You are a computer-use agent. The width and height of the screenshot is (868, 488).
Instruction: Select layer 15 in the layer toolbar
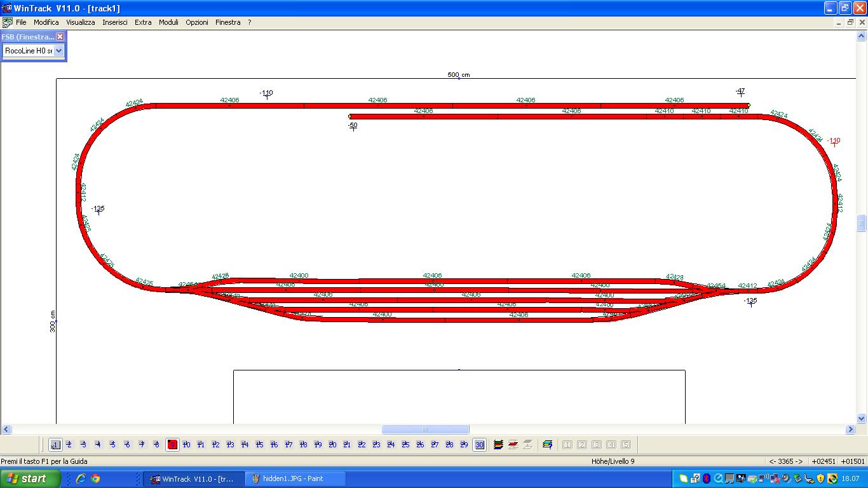pos(260,445)
